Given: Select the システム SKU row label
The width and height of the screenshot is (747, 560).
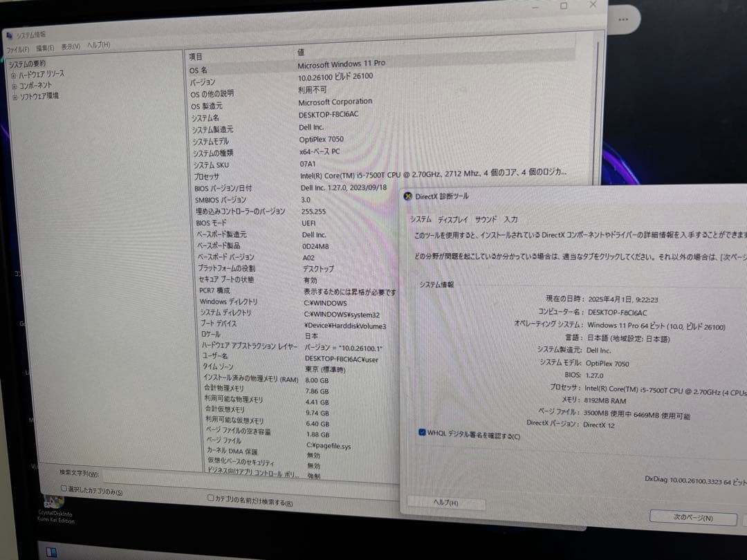Looking at the screenshot, I should tap(211, 165).
